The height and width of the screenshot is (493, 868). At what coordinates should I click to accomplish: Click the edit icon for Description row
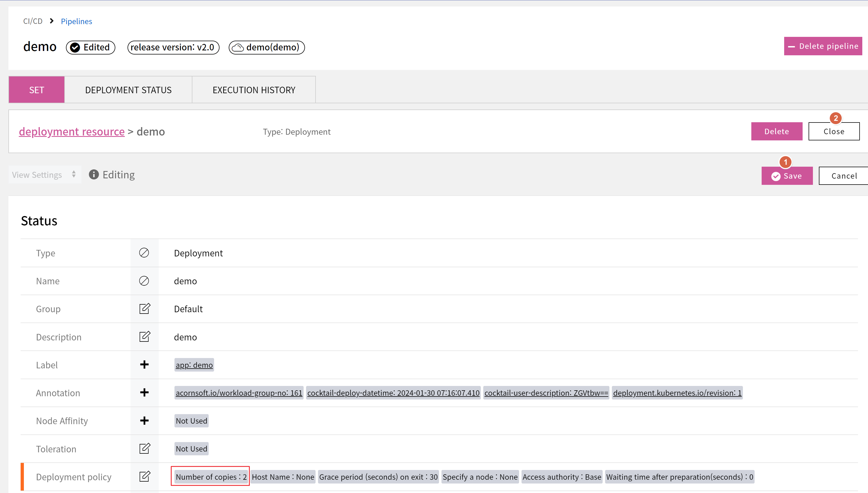144,337
